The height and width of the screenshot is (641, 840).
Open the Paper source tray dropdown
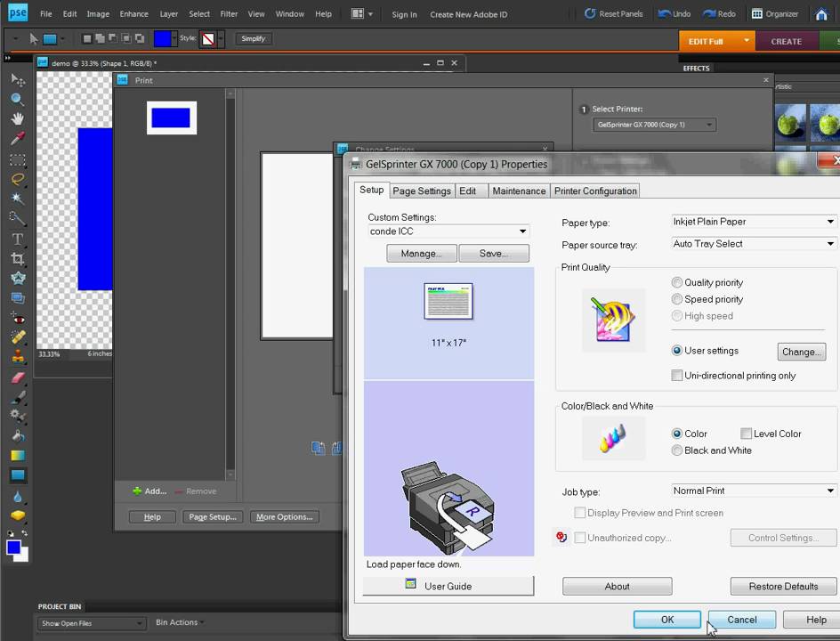(754, 244)
